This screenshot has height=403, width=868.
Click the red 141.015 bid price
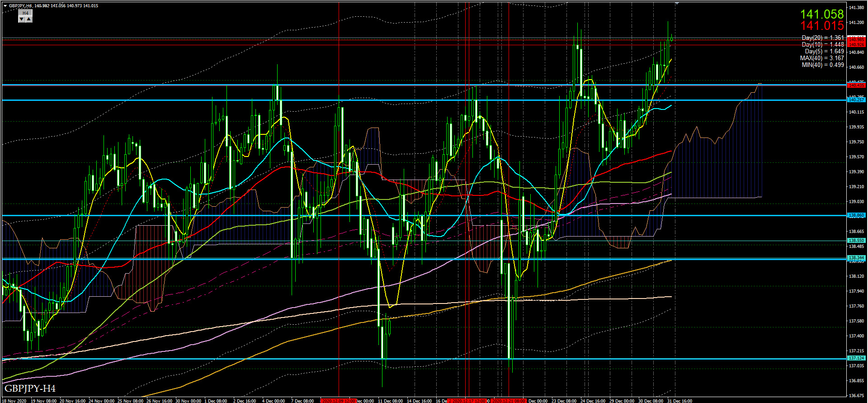tap(822, 26)
